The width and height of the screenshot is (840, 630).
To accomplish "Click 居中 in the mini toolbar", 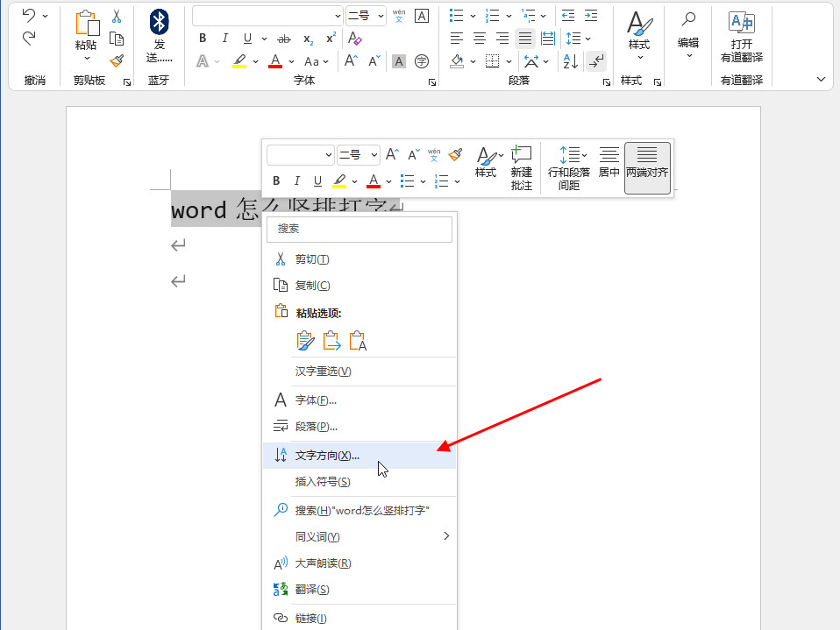I will pos(609,162).
